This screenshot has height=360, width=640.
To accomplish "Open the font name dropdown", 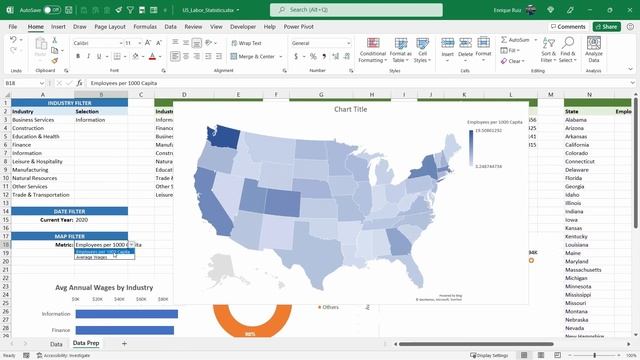I will (x=121, y=43).
